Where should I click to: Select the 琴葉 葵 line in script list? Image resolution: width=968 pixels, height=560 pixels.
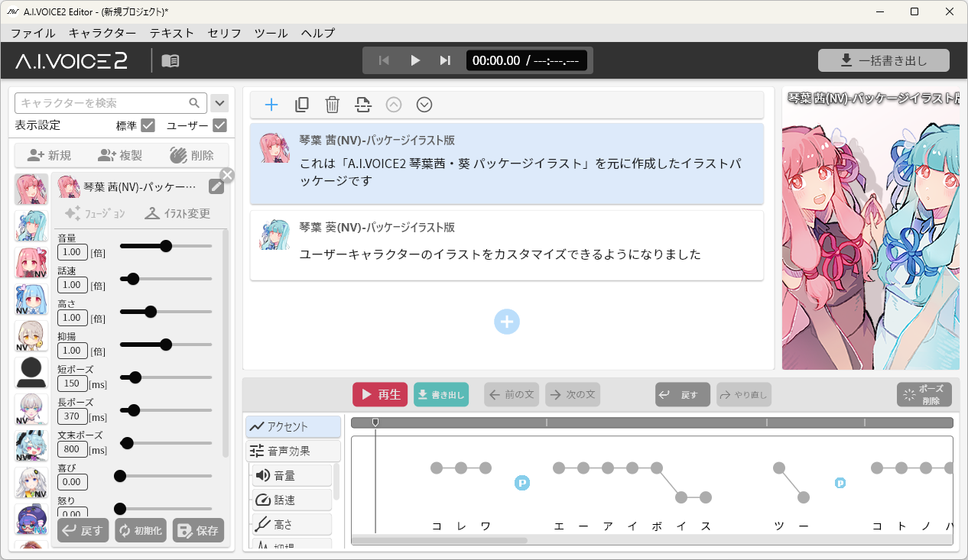[x=507, y=245]
